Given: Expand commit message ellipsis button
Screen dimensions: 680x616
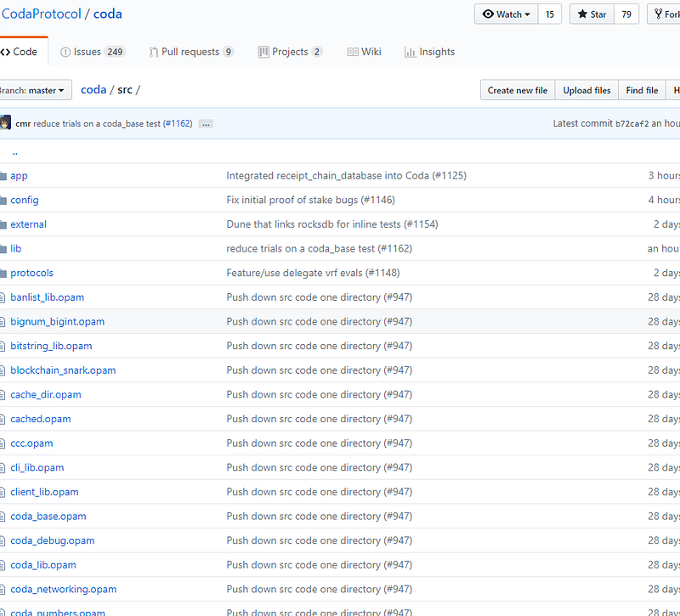Looking at the screenshot, I should (x=206, y=124).
